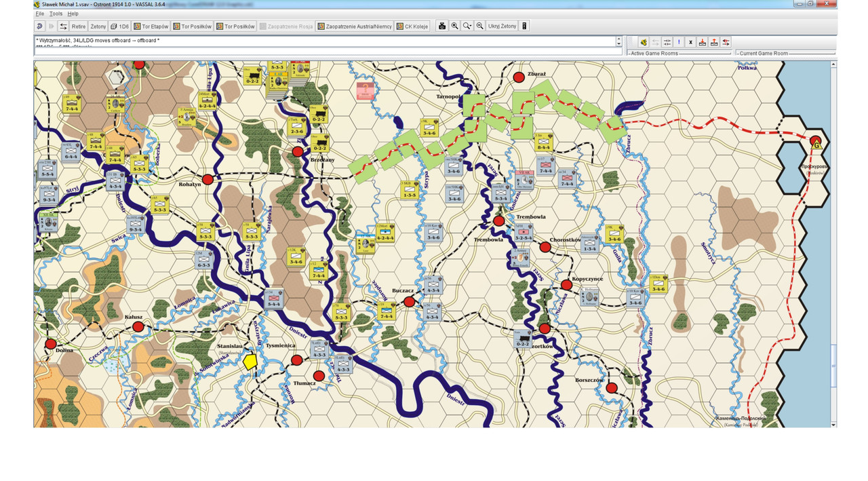
Task: Select the grey 5-4-4 counter on the Dniestr
Action: [x=273, y=299]
